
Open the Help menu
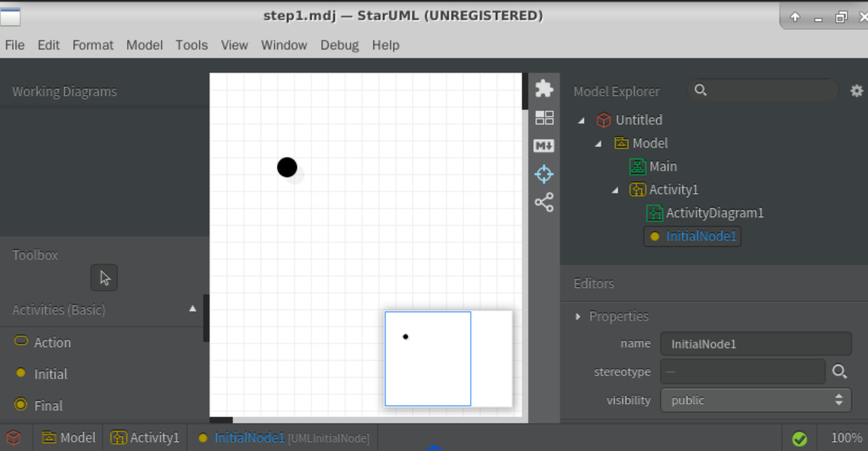click(x=385, y=45)
